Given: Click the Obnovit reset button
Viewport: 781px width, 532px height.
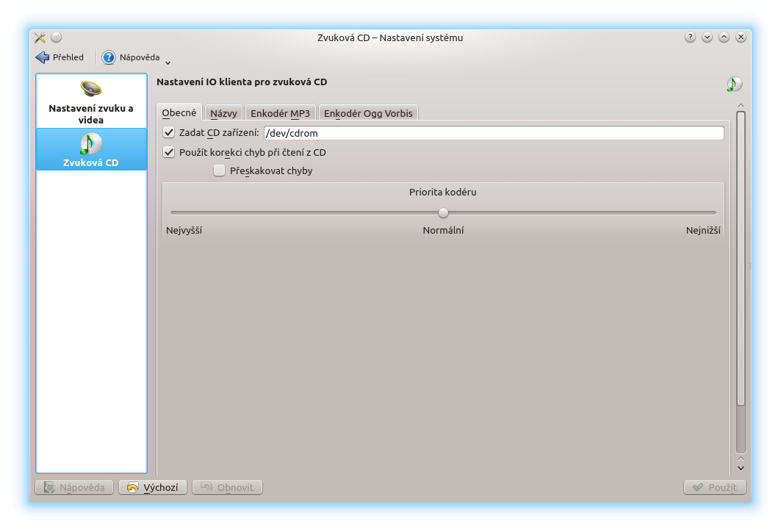Looking at the screenshot, I should coord(227,487).
